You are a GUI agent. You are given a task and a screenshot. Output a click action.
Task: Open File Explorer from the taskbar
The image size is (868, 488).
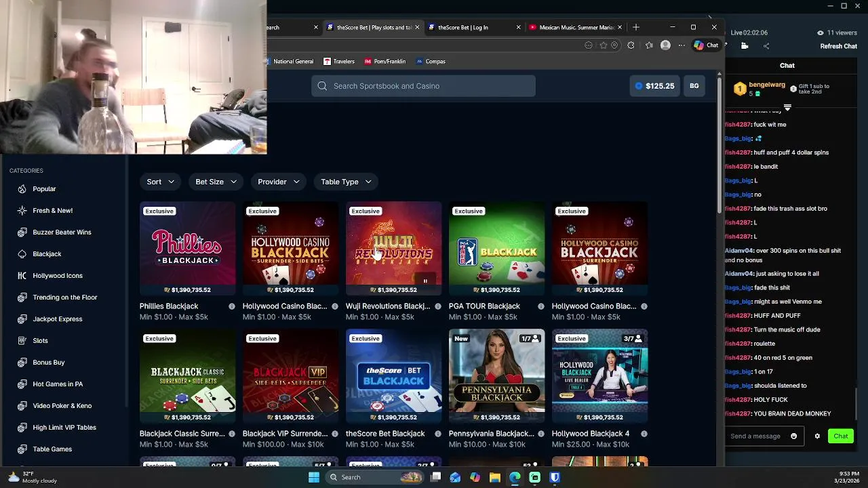click(495, 477)
